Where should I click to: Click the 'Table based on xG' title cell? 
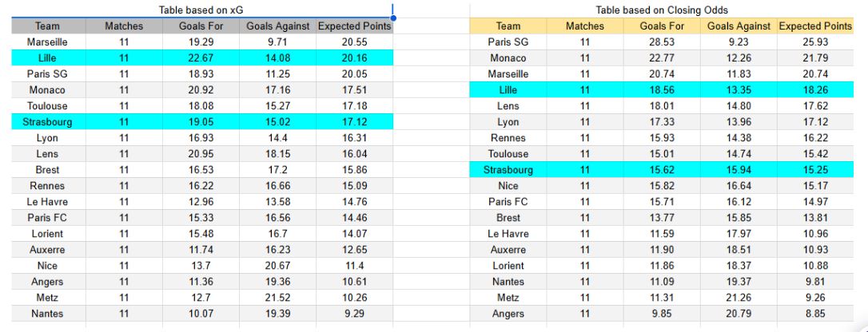coord(201,10)
